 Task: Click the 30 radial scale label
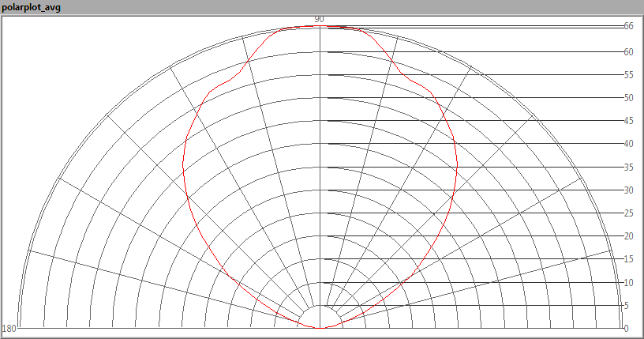pyautogui.click(x=628, y=190)
